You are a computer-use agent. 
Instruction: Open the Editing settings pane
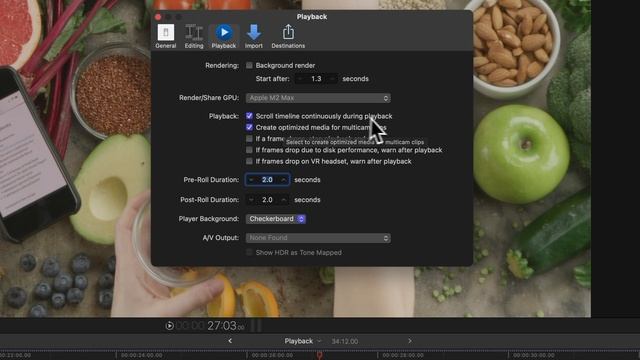click(x=194, y=36)
